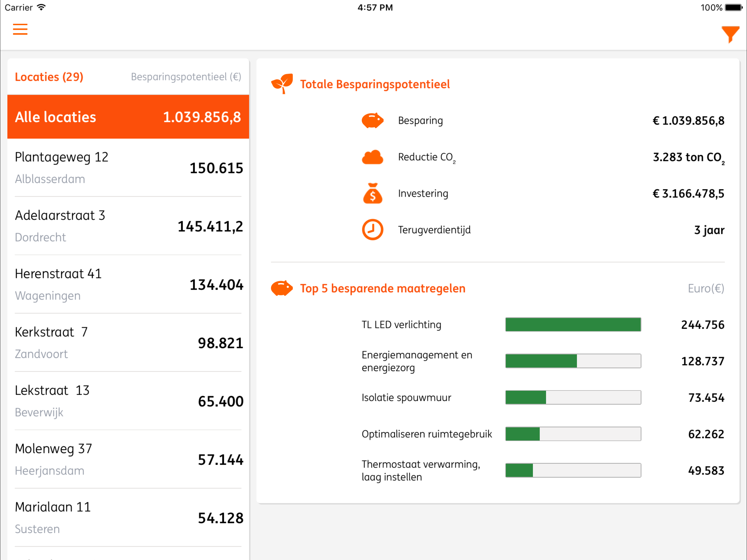Image resolution: width=747 pixels, height=560 pixels.
Task: Open the Adelaarstraat 3 Dordrecht location
Action: tap(128, 226)
